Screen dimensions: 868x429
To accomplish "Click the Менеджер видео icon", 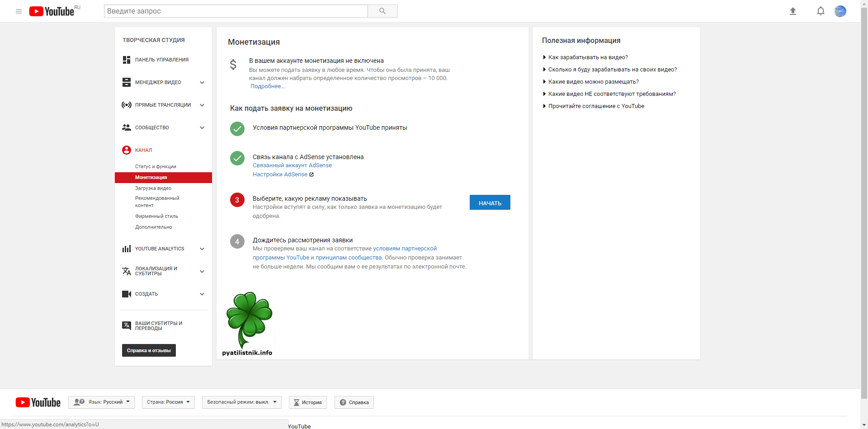I will [127, 82].
